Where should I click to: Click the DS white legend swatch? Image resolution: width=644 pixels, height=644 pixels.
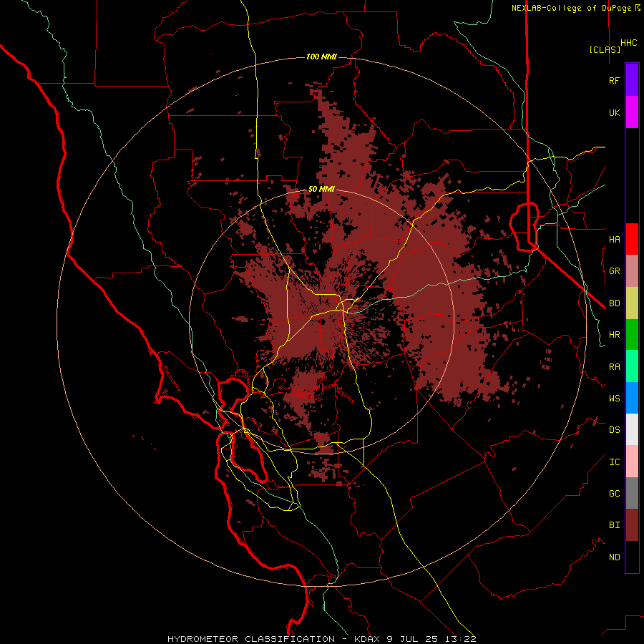632,429
